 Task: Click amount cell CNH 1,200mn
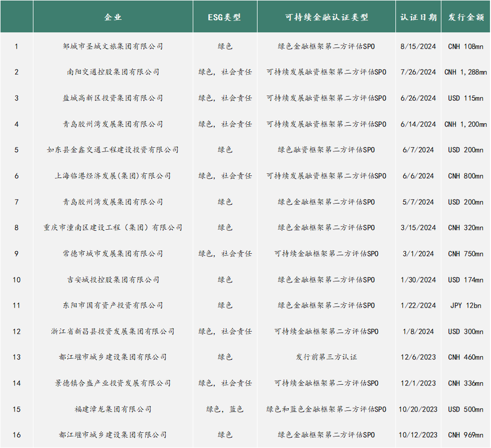point(465,124)
